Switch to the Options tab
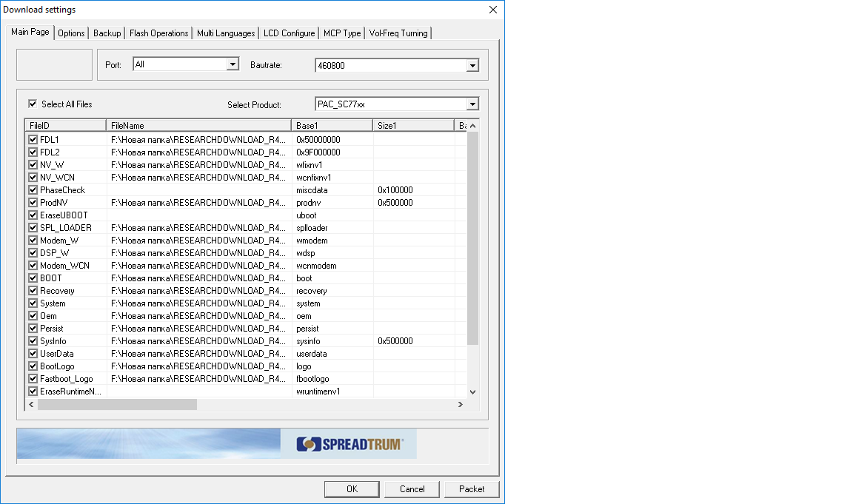Image resolution: width=853 pixels, height=504 pixels. [x=71, y=33]
